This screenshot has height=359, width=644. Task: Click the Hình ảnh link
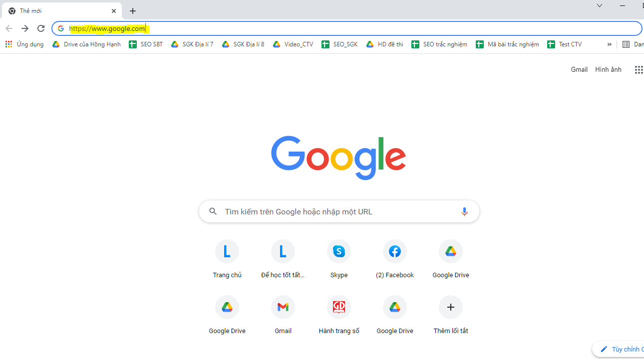[x=608, y=70]
